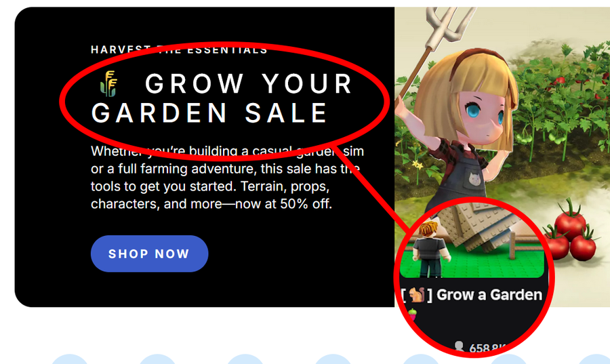Screen dimensions: 610x364
Task: Click the wheat plant icon beside the heading
Action: (108, 83)
